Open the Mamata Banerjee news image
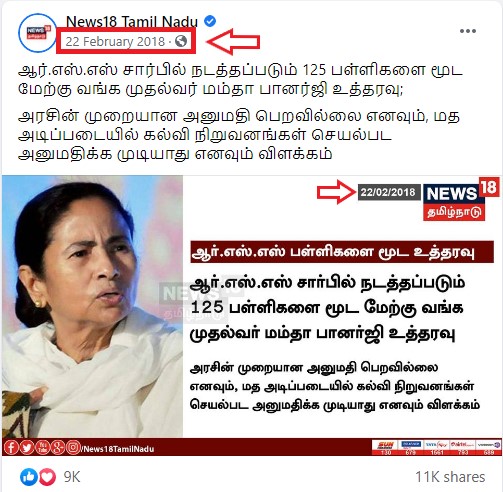This screenshot has width=503, height=492. pyautogui.click(x=252, y=315)
